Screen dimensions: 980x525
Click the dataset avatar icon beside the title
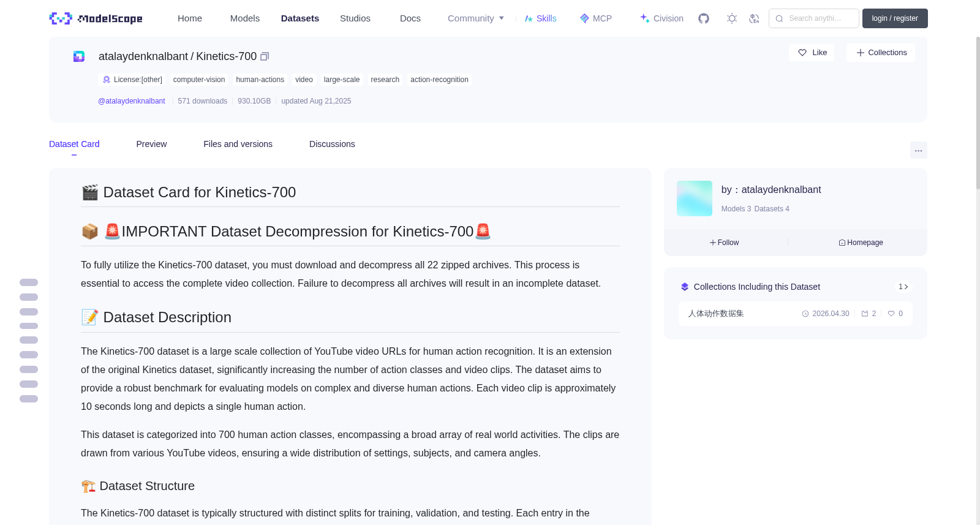tap(79, 56)
